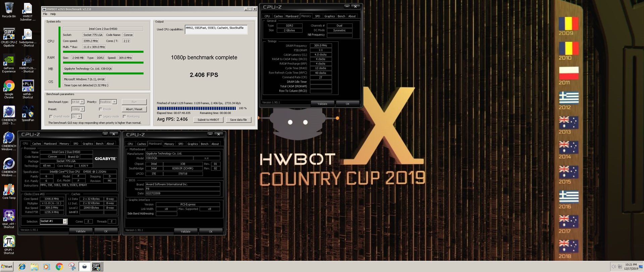
Task: Click the Abort / Reset button
Action: [134, 109]
